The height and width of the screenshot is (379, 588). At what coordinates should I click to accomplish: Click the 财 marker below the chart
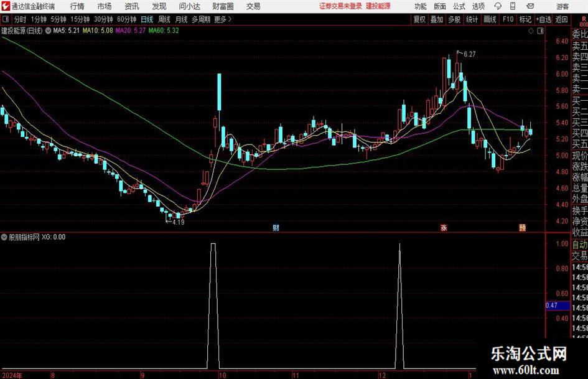click(x=276, y=227)
